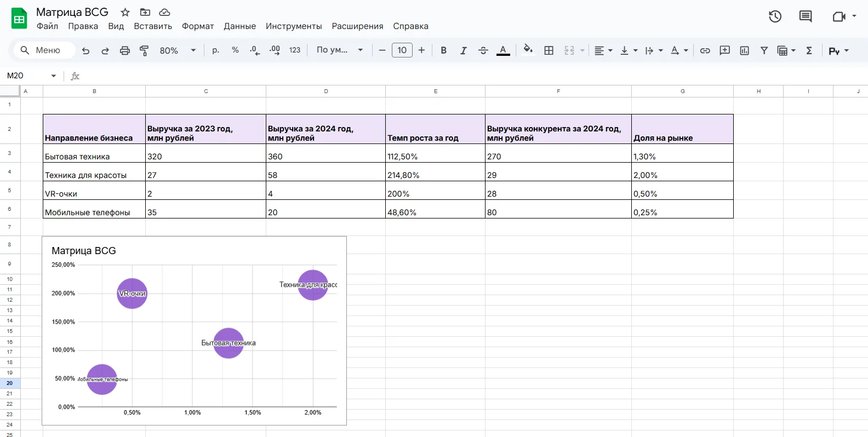Expand the font family dropdown
Viewport: 868px width, 437px height.
340,50
